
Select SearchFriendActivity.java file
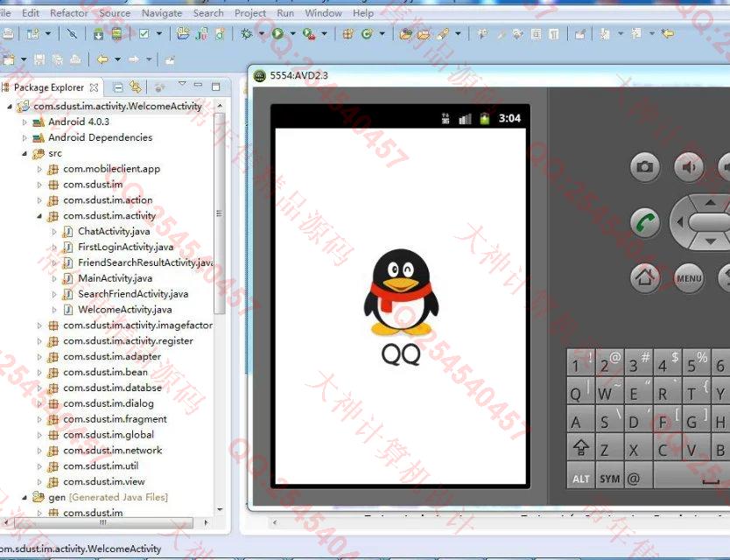(133, 294)
